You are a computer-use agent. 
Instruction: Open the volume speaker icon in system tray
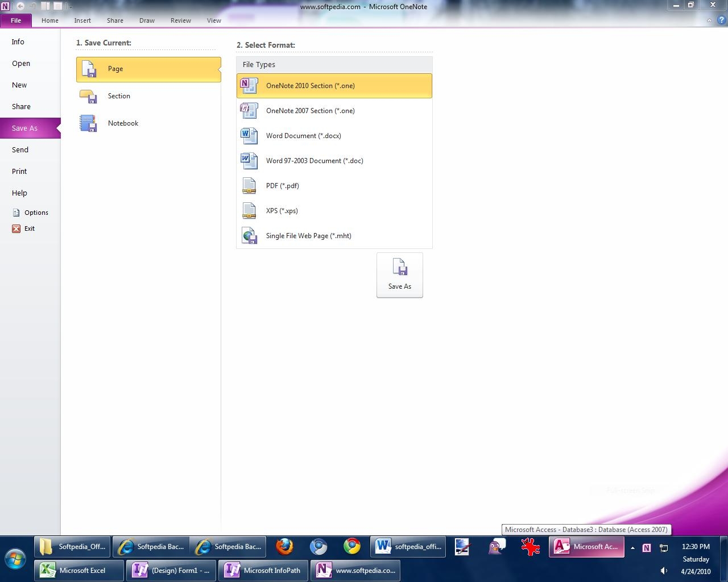[x=664, y=571]
